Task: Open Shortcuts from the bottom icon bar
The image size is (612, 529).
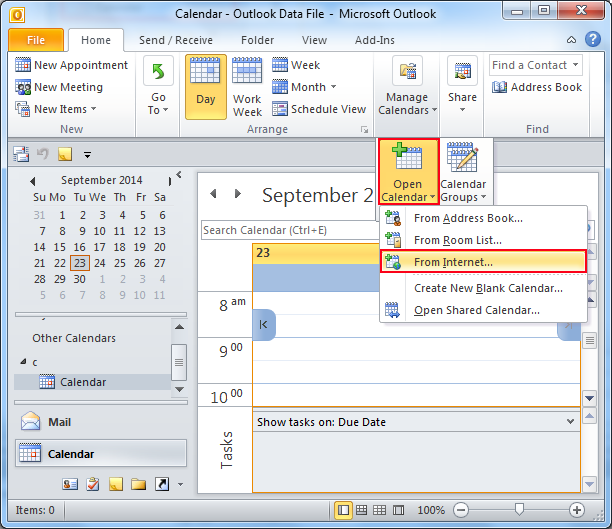Action: coord(162,484)
